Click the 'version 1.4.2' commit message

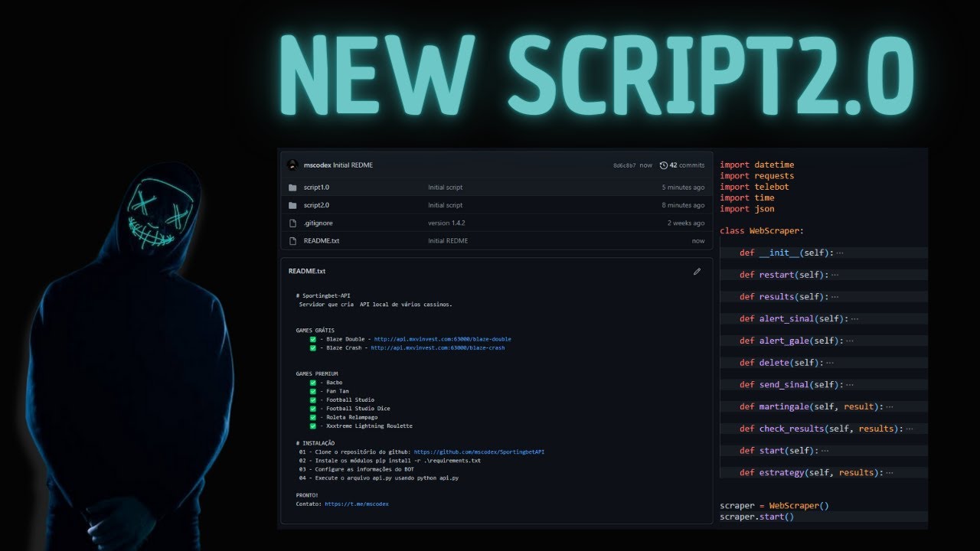point(446,223)
